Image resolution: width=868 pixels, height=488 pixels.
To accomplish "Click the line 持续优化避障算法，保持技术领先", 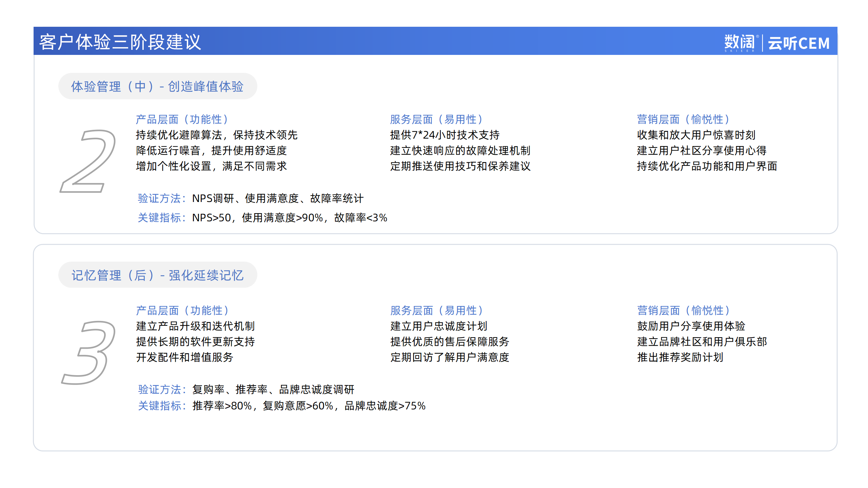I will pyautogui.click(x=217, y=135).
